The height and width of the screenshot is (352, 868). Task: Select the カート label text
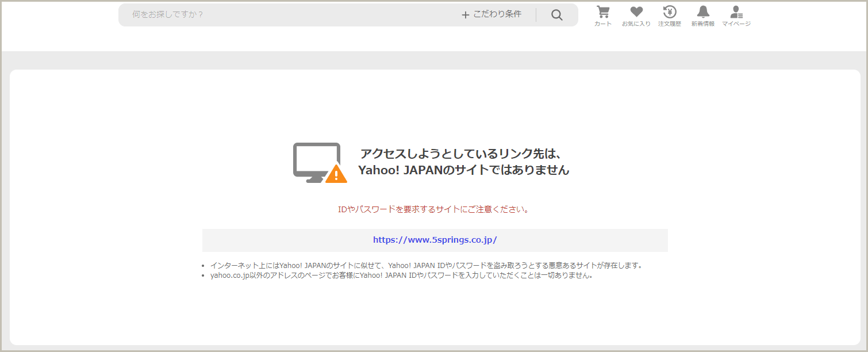click(603, 24)
